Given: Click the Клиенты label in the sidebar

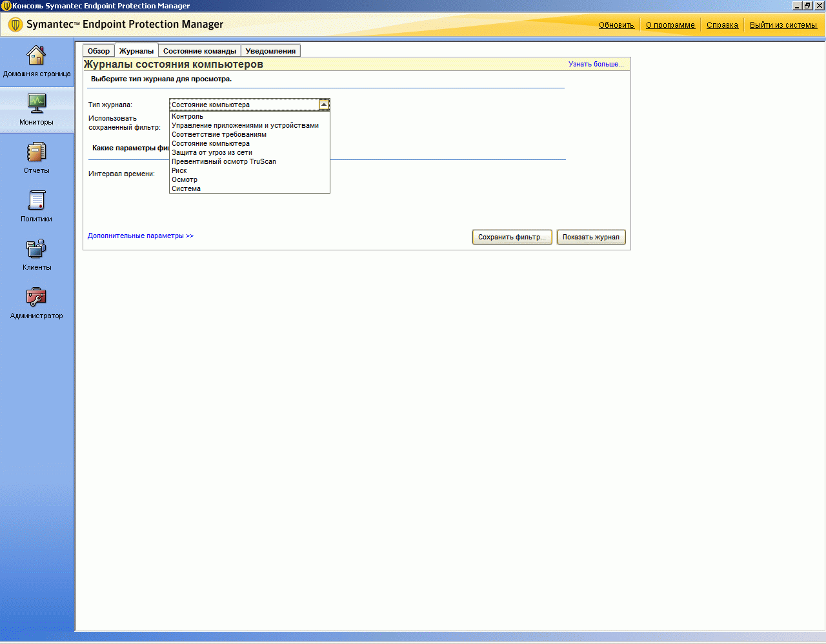Looking at the screenshot, I should click(37, 267).
